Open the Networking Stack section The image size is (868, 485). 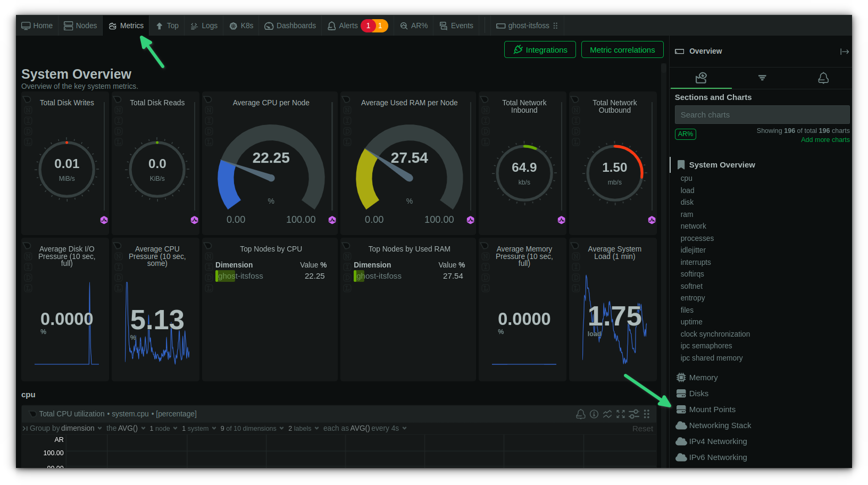pyautogui.click(x=713, y=425)
